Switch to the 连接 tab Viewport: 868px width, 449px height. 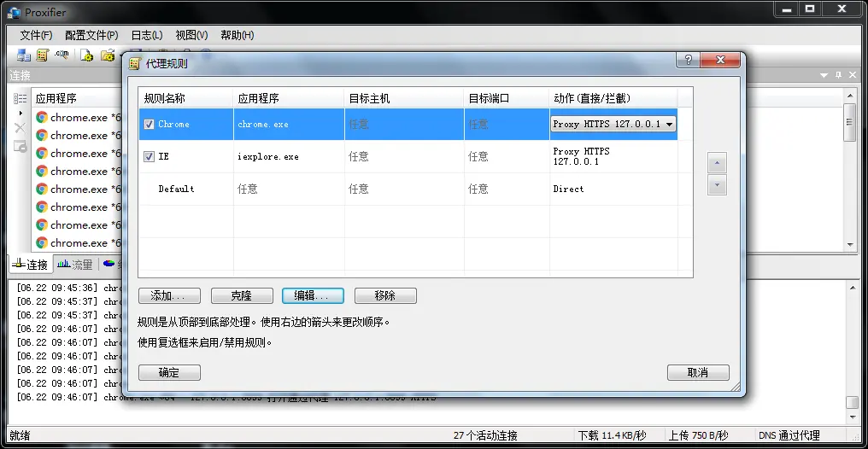(31, 265)
